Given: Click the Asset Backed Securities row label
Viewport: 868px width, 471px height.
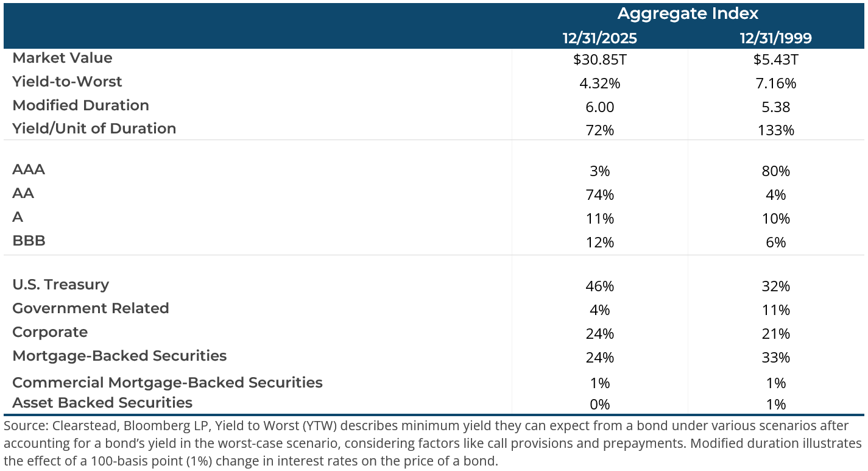Looking at the screenshot, I should (102, 403).
